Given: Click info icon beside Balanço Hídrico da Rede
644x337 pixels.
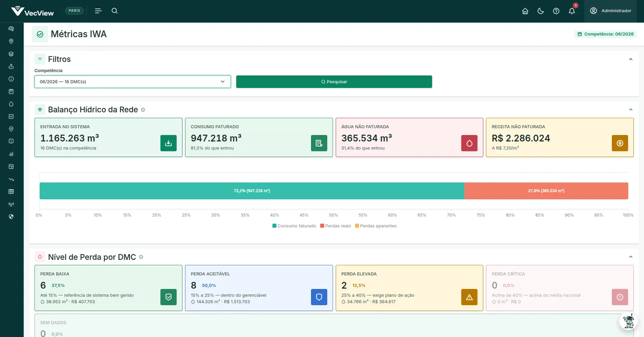Looking at the screenshot, I should coord(143,110).
